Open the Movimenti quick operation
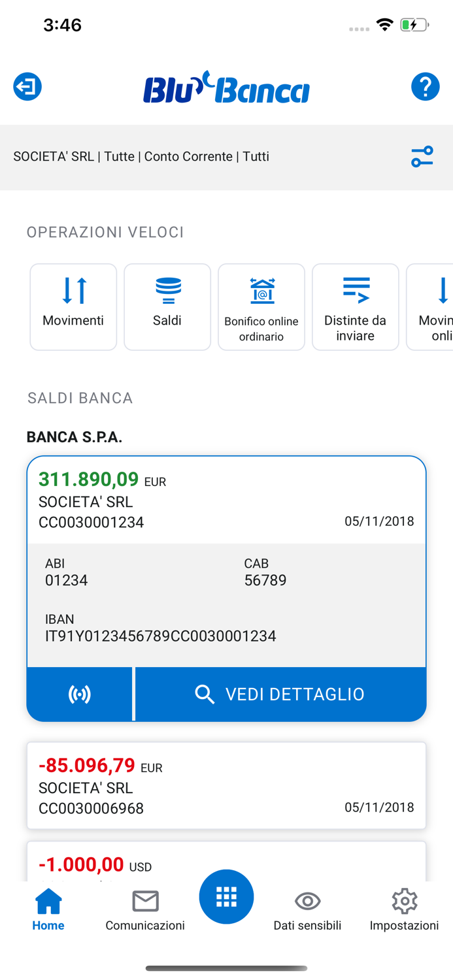The height and width of the screenshot is (980, 453). (73, 306)
